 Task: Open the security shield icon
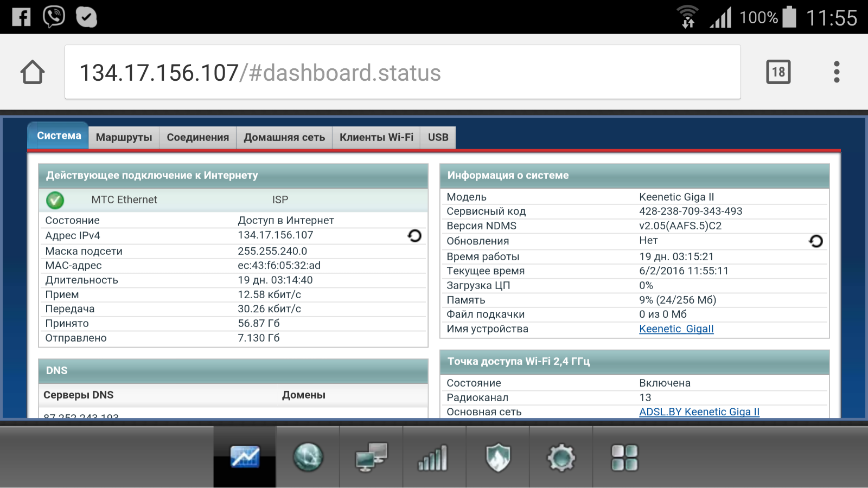pos(498,457)
